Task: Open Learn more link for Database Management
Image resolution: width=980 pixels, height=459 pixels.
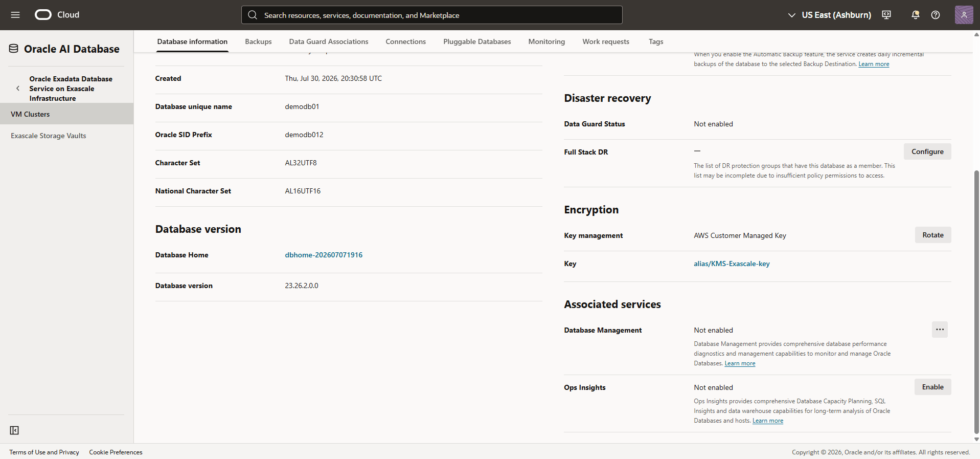Action: point(740,363)
